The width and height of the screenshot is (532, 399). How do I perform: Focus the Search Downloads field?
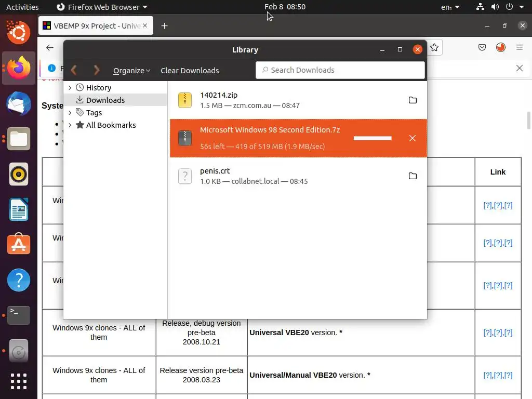coord(340,70)
